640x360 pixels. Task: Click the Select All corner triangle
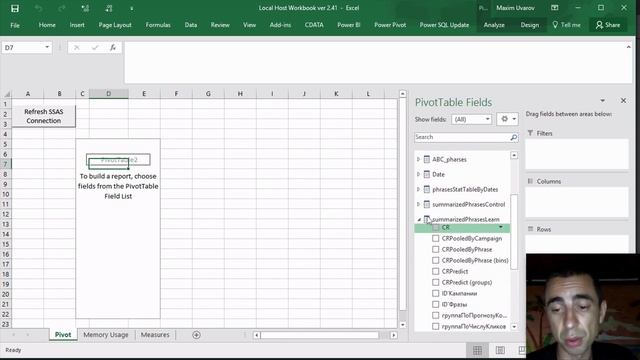point(6,93)
